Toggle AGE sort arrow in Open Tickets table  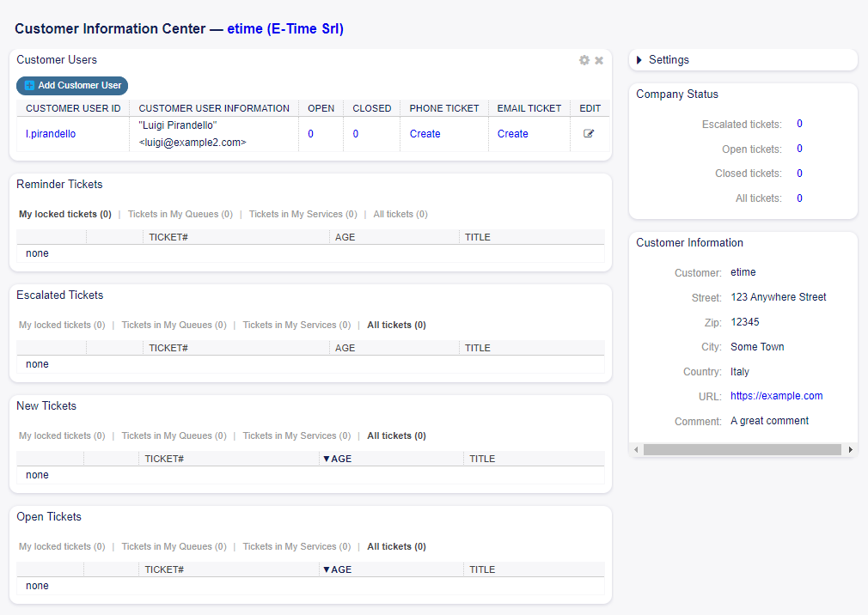coord(325,569)
